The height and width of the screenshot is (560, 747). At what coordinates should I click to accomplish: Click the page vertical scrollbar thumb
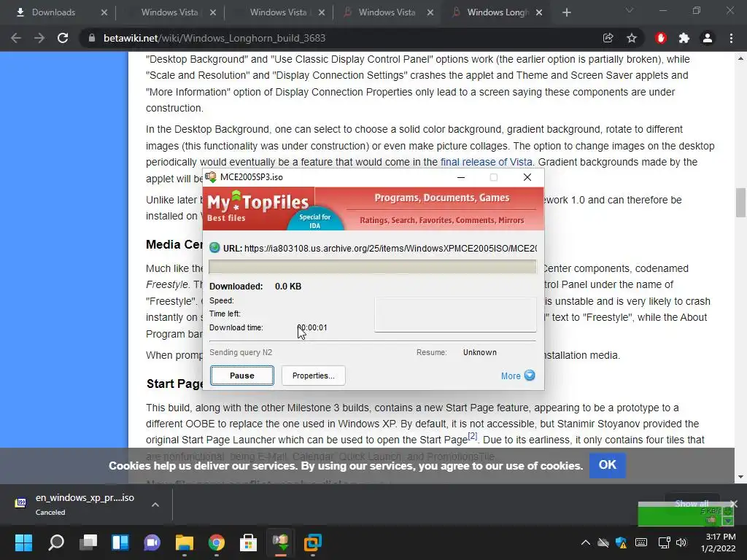click(740, 203)
